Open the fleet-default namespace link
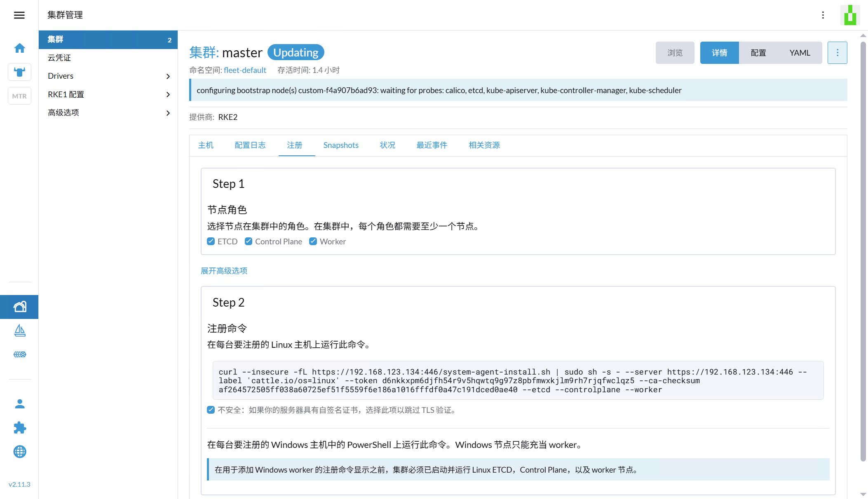This screenshot has height=499, width=868. click(x=245, y=70)
